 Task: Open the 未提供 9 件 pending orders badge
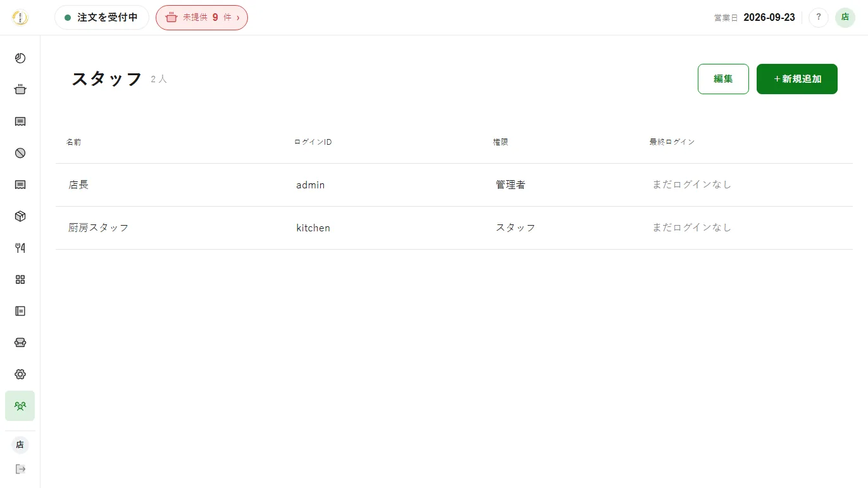(202, 18)
